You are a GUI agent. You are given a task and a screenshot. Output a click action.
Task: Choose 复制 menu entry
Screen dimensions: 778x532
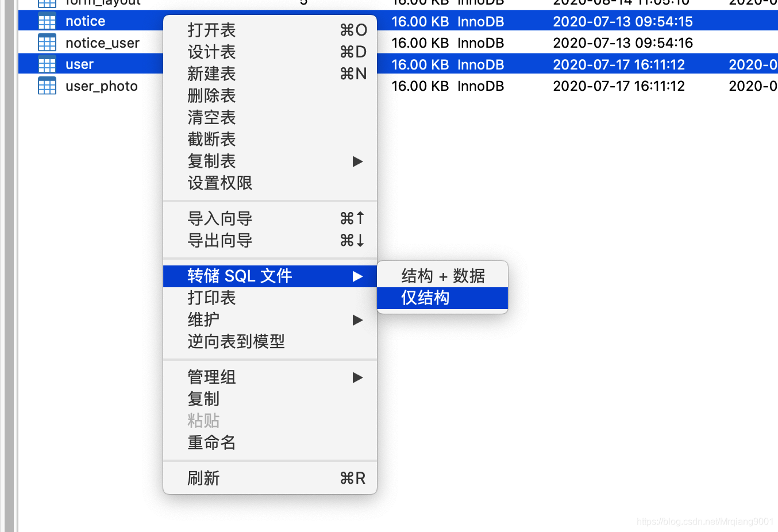270,399
